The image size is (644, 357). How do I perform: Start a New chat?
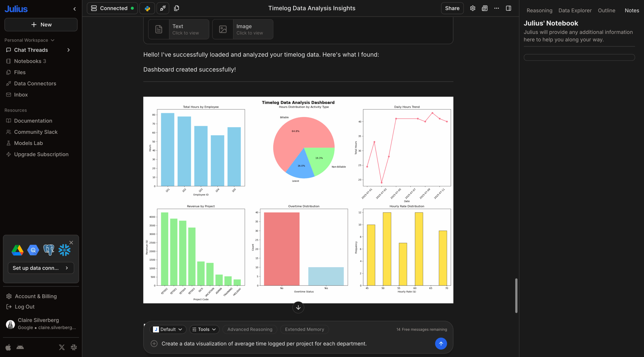41,25
